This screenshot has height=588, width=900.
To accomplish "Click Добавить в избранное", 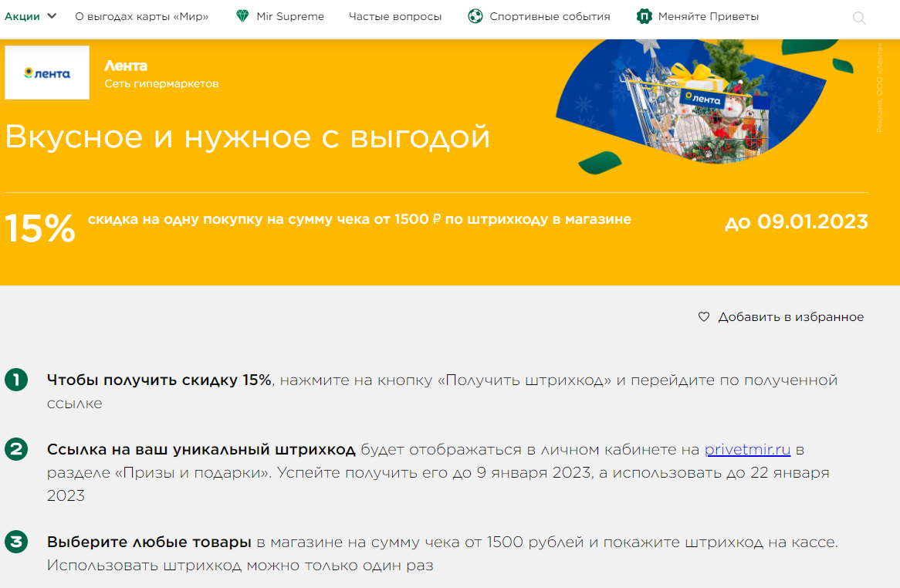I will point(791,316).
